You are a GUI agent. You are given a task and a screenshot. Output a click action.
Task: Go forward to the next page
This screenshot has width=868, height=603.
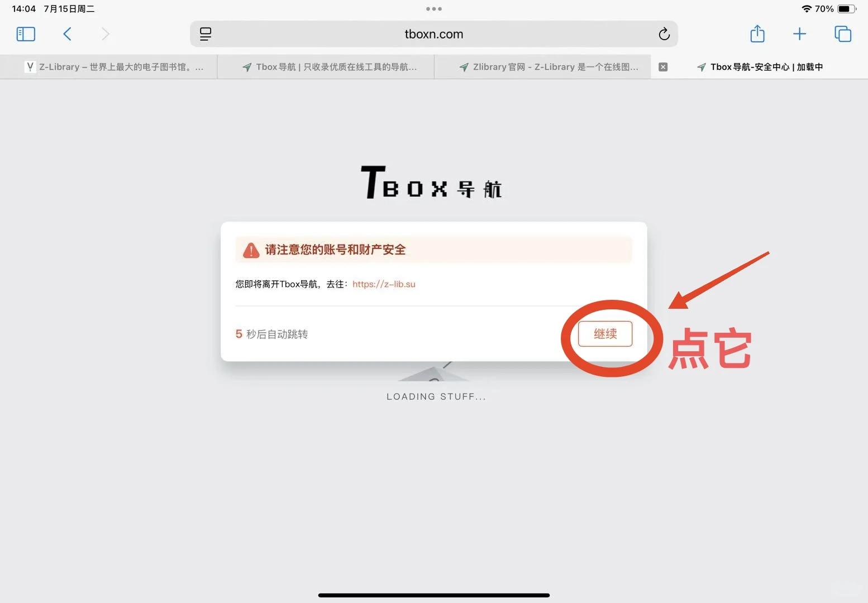pos(105,34)
